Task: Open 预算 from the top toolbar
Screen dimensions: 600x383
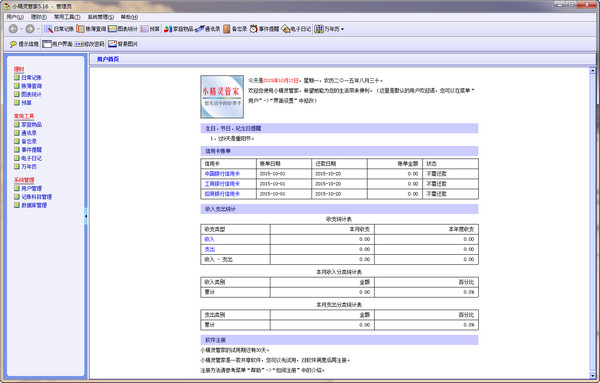Action: [150, 29]
